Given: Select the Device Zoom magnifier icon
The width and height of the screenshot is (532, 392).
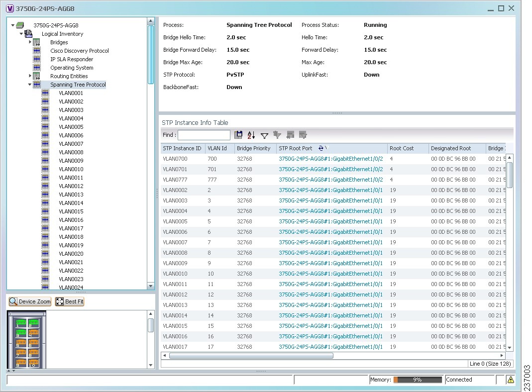Looking at the screenshot, I should click(x=14, y=301).
